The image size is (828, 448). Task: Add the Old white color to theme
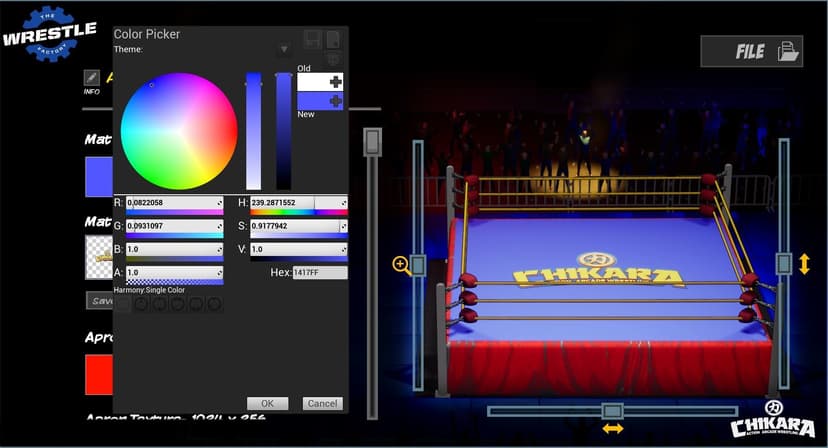click(x=335, y=82)
